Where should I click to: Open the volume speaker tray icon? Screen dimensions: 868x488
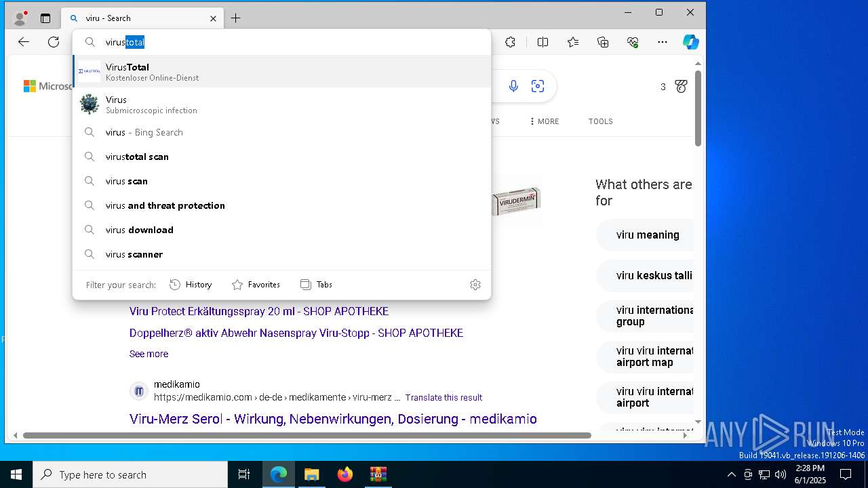point(781,474)
